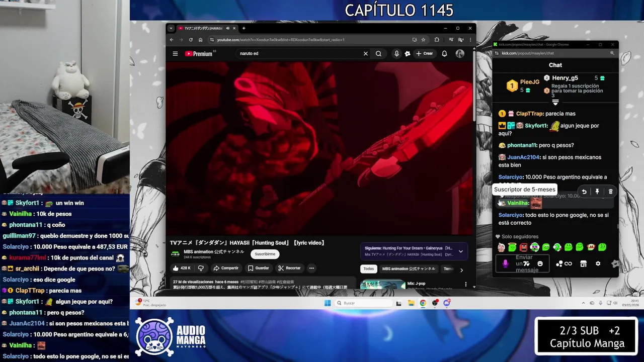Open the MBS animation channel name link

(x=214, y=251)
